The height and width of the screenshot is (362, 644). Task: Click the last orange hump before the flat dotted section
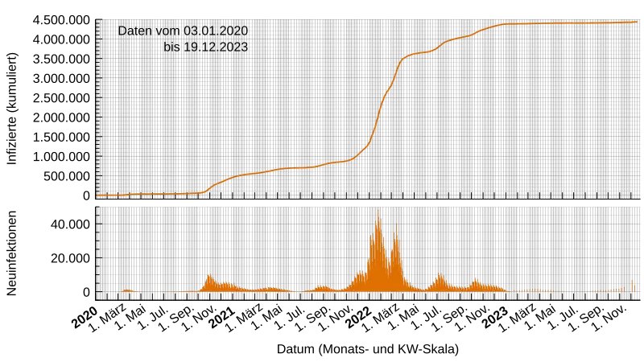(476, 283)
